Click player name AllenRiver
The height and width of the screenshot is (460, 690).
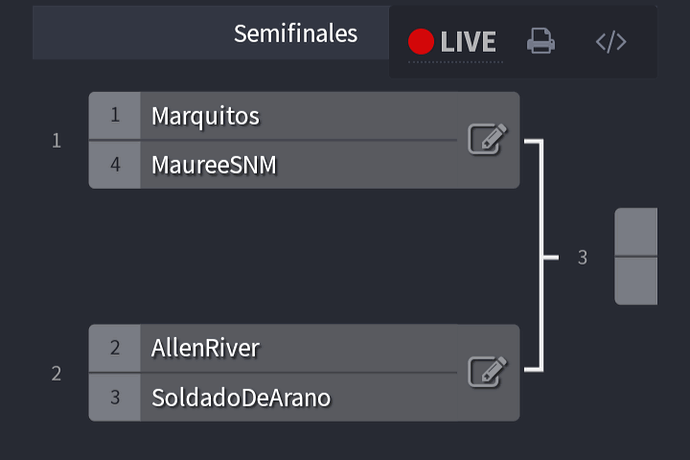206,348
